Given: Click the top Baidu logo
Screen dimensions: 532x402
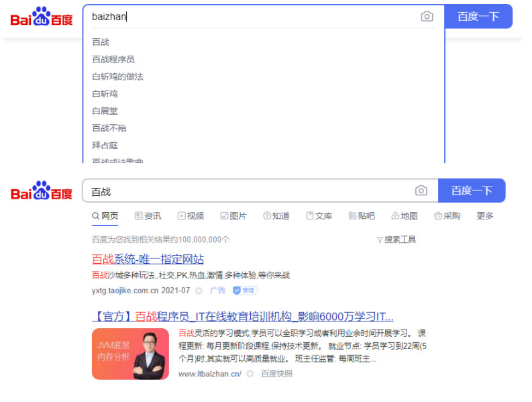Looking at the screenshot, I should [x=42, y=16].
